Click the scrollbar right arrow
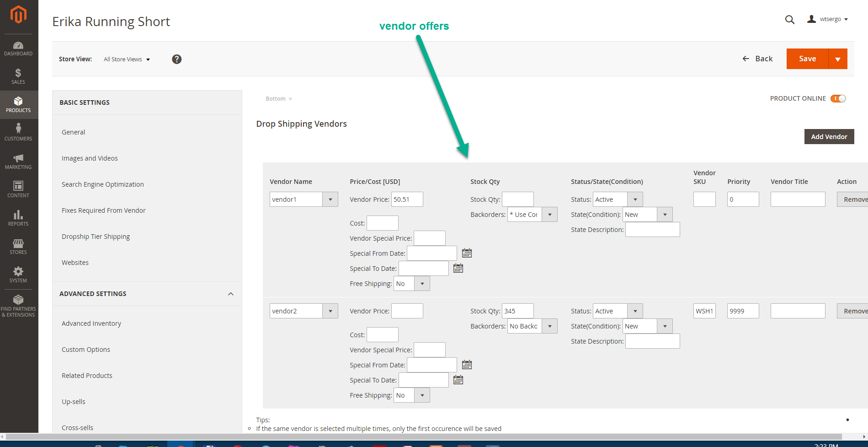 point(864,437)
